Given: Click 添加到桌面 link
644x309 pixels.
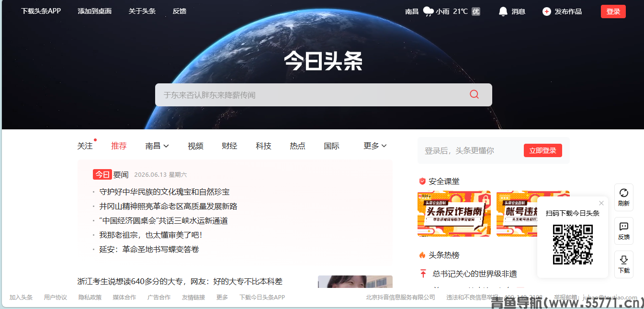Looking at the screenshot, I should point(95,11).
